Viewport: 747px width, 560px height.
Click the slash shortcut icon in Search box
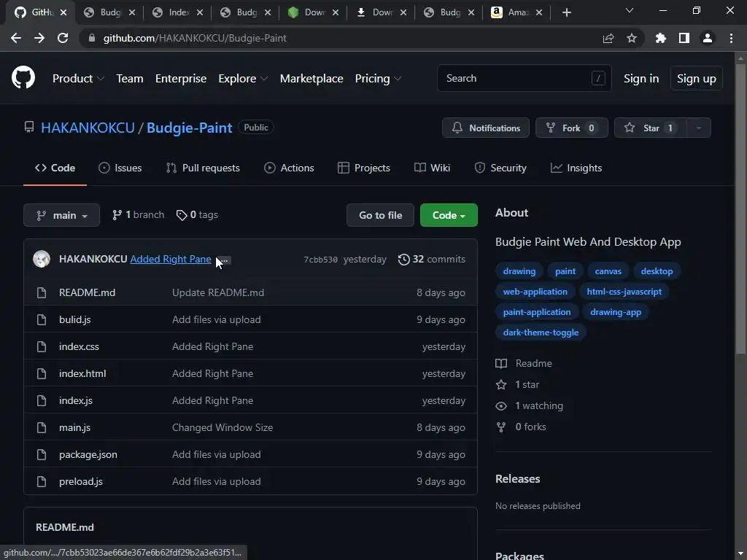pos(598,78)
